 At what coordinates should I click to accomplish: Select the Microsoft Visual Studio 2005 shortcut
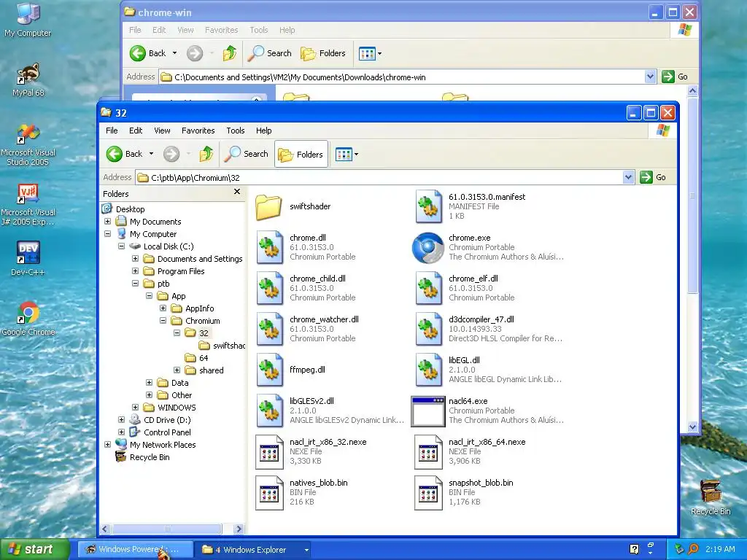pos(28,145)
